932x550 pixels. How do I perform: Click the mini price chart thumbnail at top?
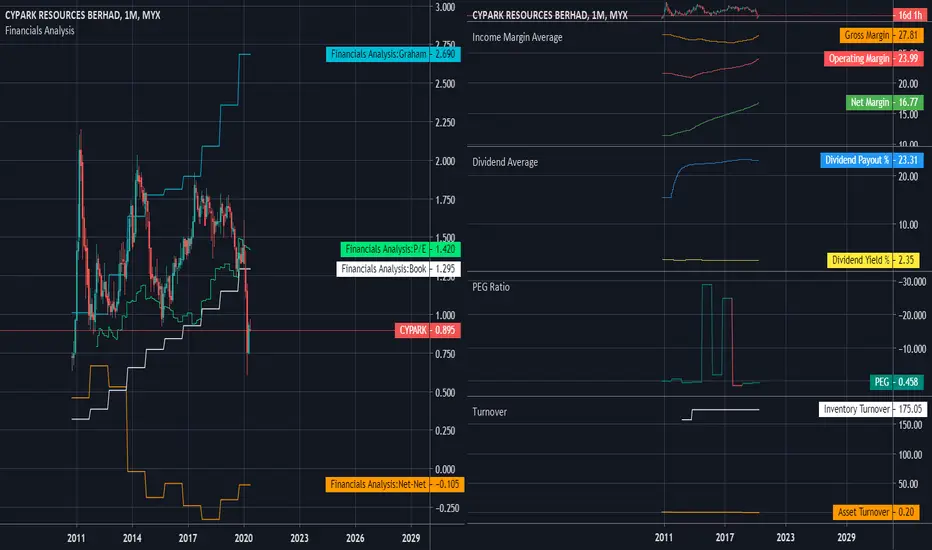710,10
